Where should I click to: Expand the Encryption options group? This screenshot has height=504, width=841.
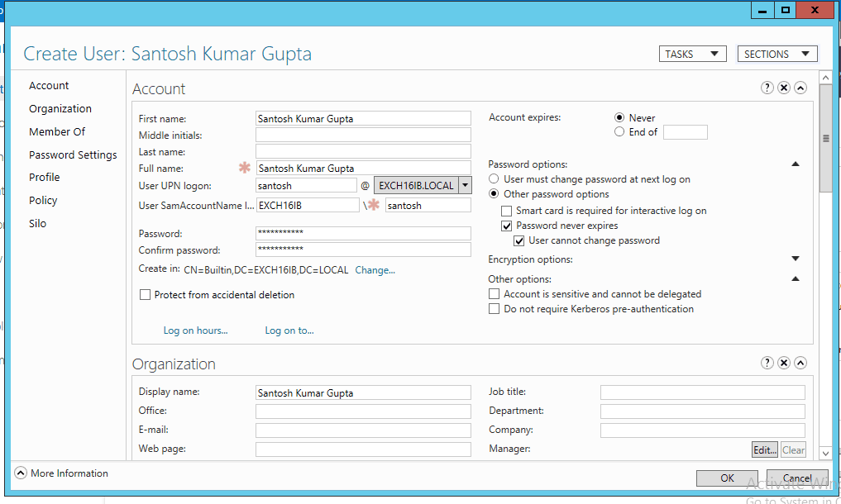(796, 259)
